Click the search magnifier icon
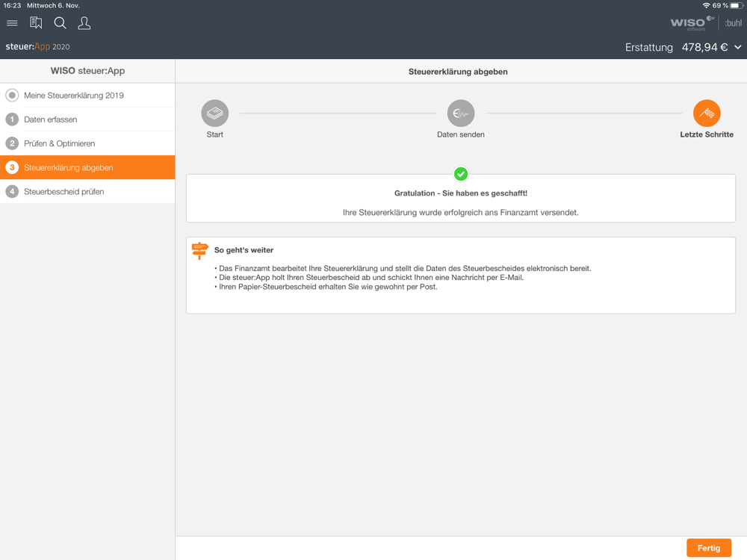The image size is (747, 560). pos(60,23)
